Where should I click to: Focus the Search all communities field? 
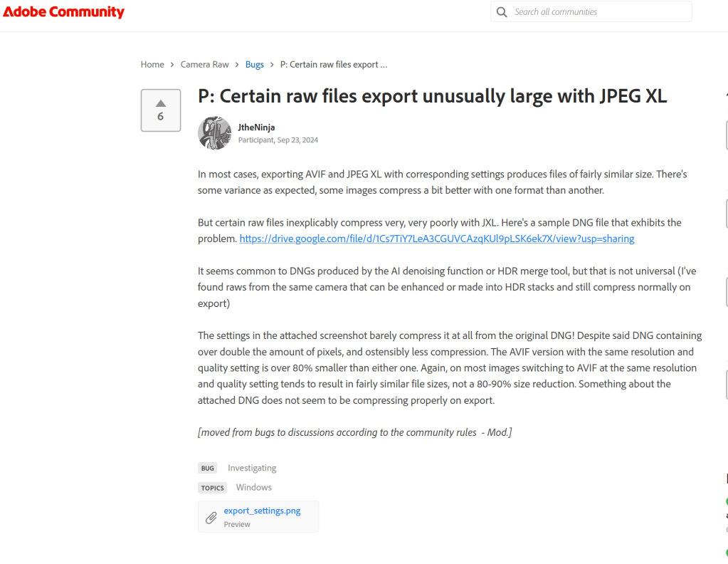tap(598, 12)
